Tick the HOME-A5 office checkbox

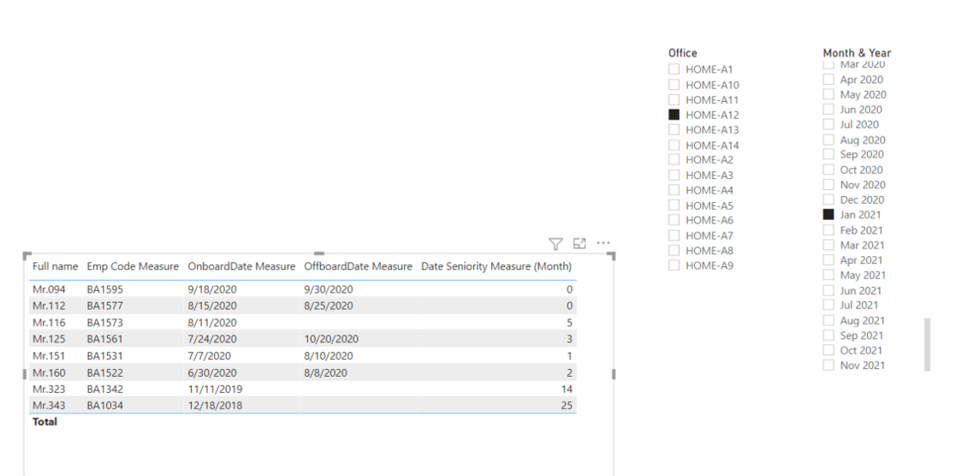(x=674, y=205)
